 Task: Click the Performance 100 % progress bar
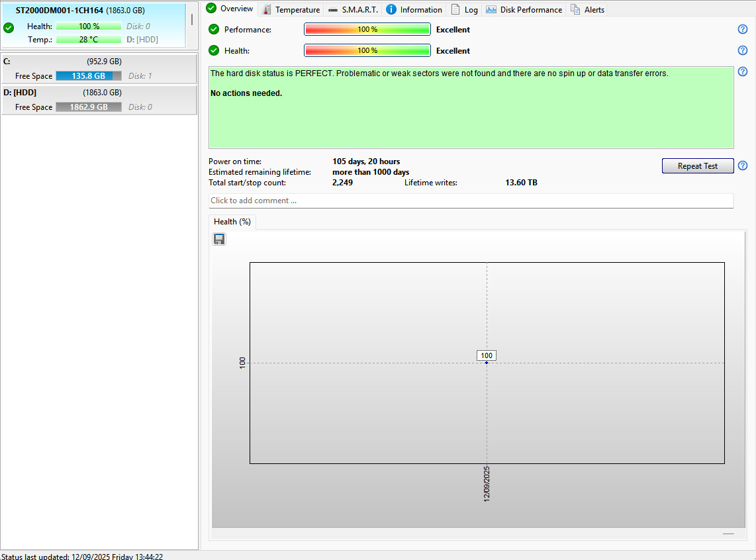click(367, 29)
